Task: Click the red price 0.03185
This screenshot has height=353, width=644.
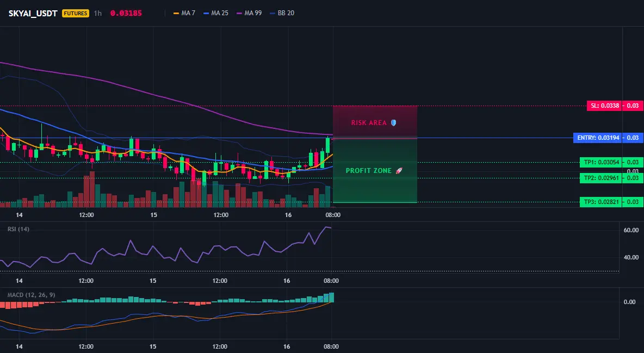Action: coord(126,13)
